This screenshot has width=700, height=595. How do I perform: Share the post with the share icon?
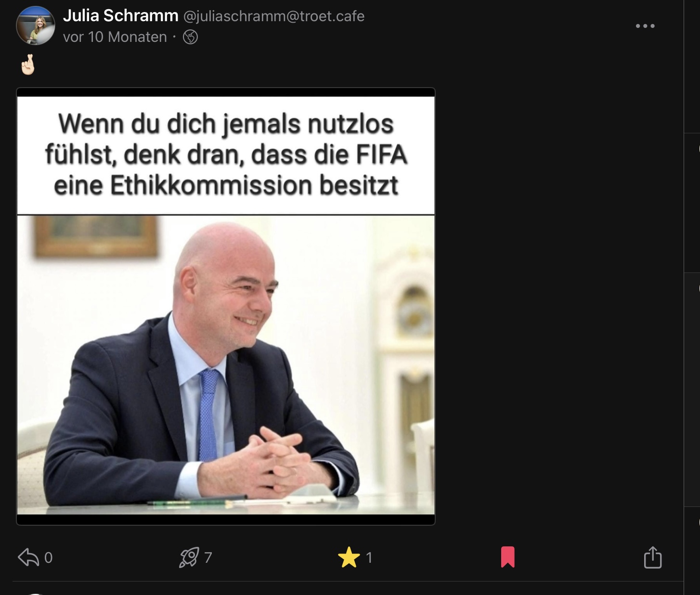(653, 557)
